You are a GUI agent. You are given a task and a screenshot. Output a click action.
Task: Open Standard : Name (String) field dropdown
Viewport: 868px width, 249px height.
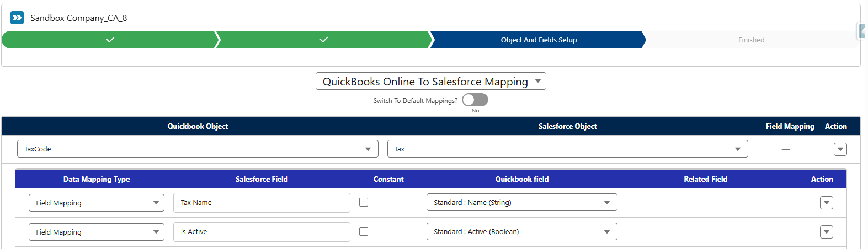point(521,203)
